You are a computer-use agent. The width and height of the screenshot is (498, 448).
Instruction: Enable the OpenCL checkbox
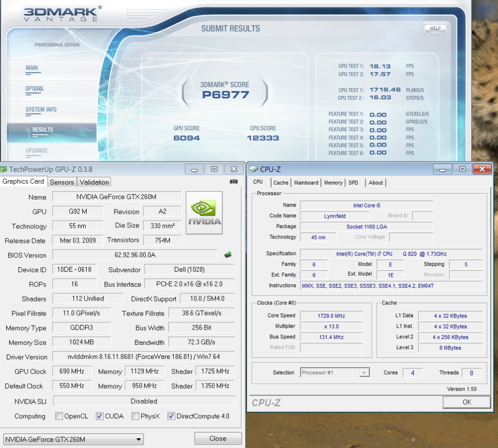(59, 416)
